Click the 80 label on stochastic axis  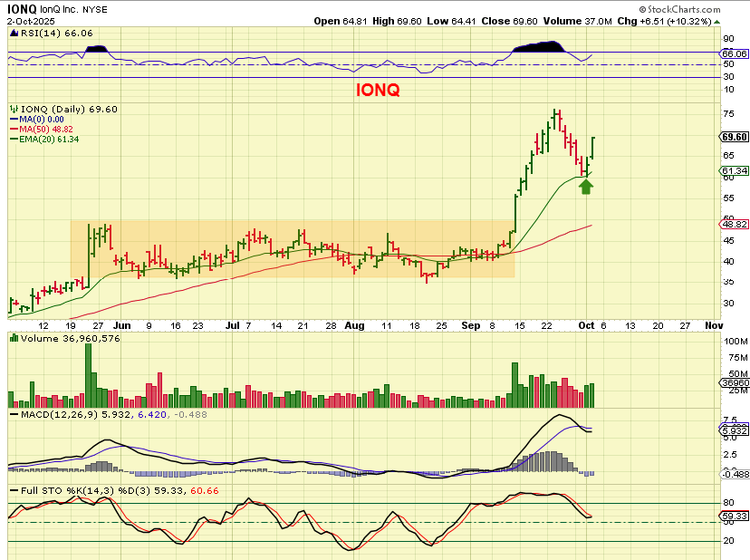728,503
